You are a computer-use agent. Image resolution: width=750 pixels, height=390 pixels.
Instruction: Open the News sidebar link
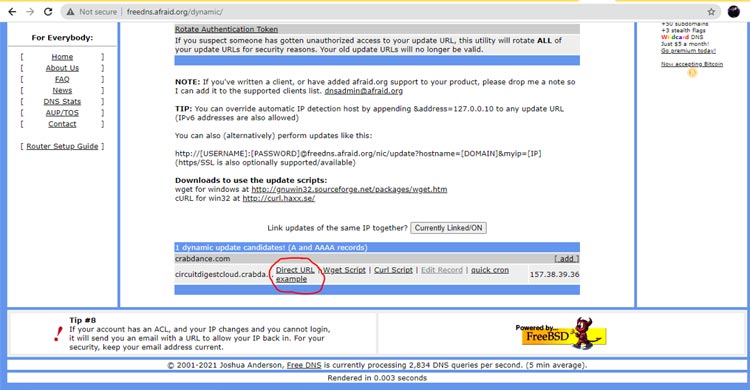click(62, 90)
